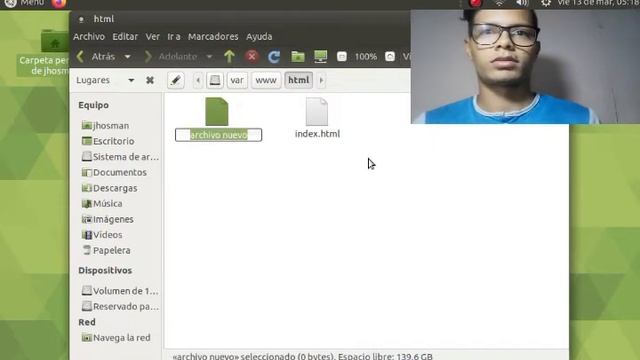Select the Reservado pa… device

[120, 307]
